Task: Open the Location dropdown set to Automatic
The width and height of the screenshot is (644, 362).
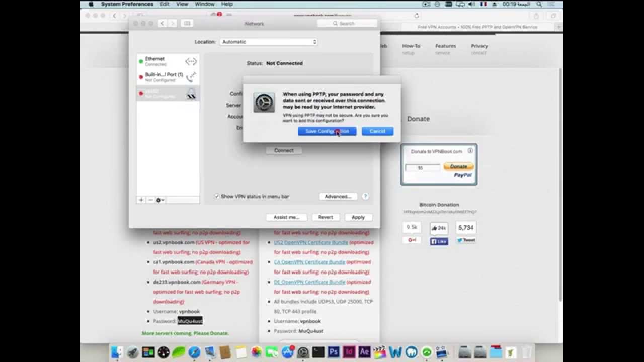Action: (269, 42)
